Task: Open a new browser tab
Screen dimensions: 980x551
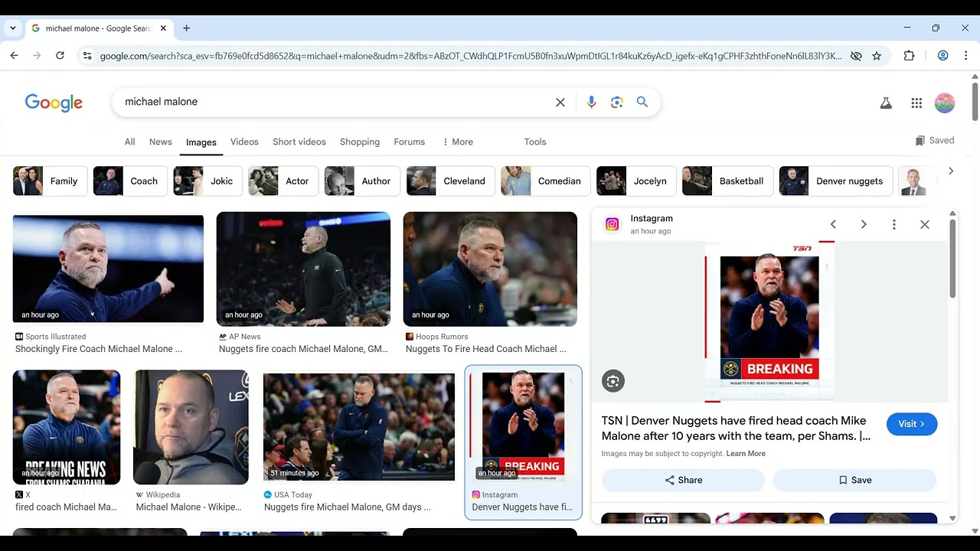Action: click(186, 28)
